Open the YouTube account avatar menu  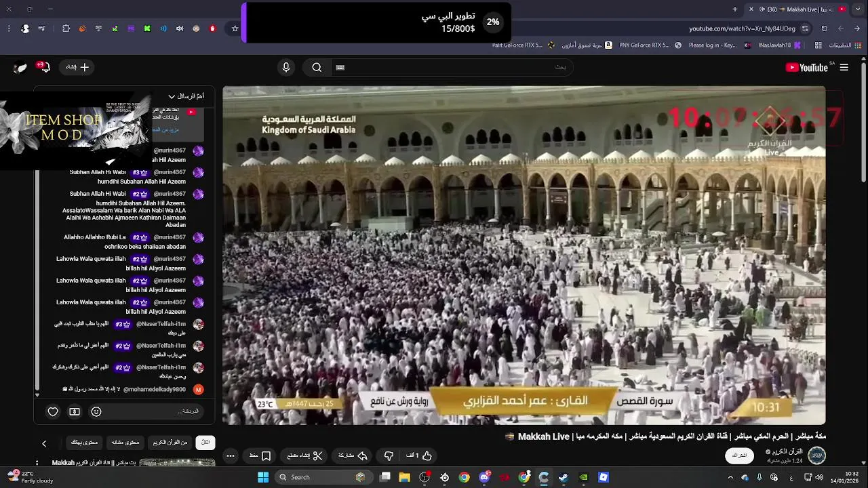20,67
